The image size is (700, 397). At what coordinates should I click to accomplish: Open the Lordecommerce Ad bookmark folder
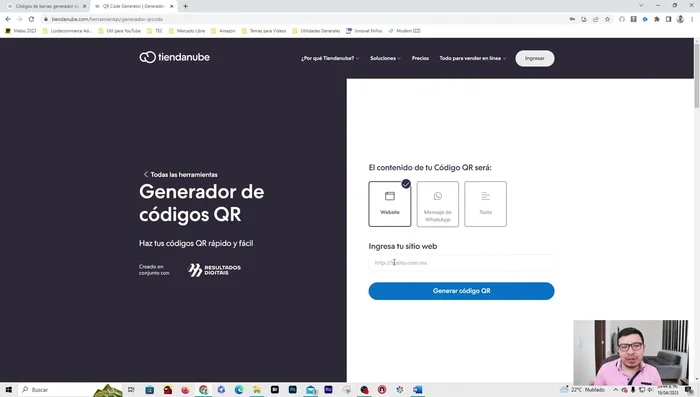67,31
